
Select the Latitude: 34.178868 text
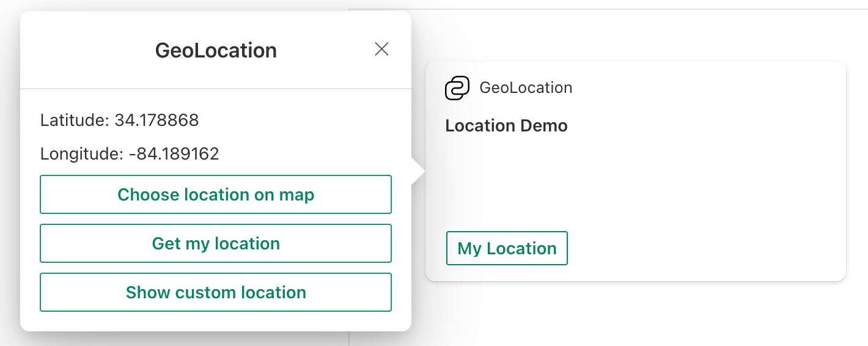[120, 120]
